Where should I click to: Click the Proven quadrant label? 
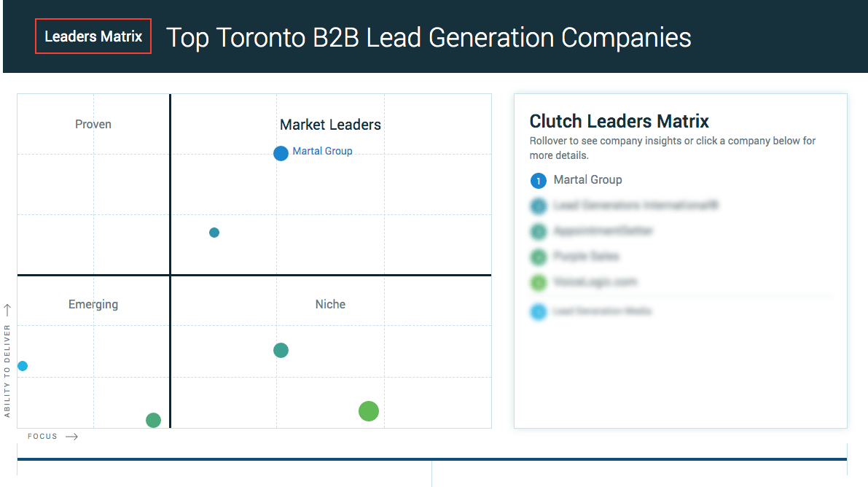[93, 124]
